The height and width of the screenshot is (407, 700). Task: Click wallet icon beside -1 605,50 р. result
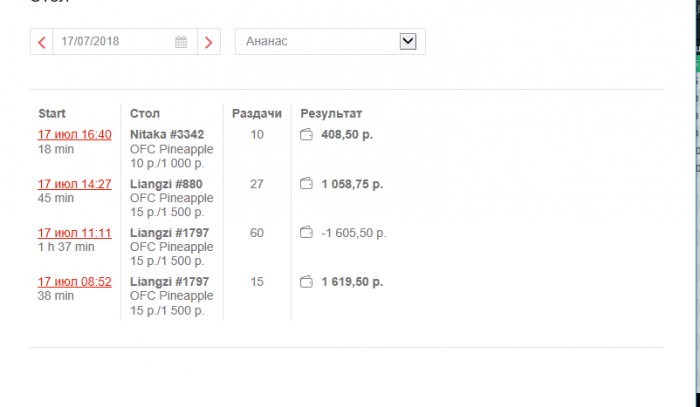click(307, 233)
